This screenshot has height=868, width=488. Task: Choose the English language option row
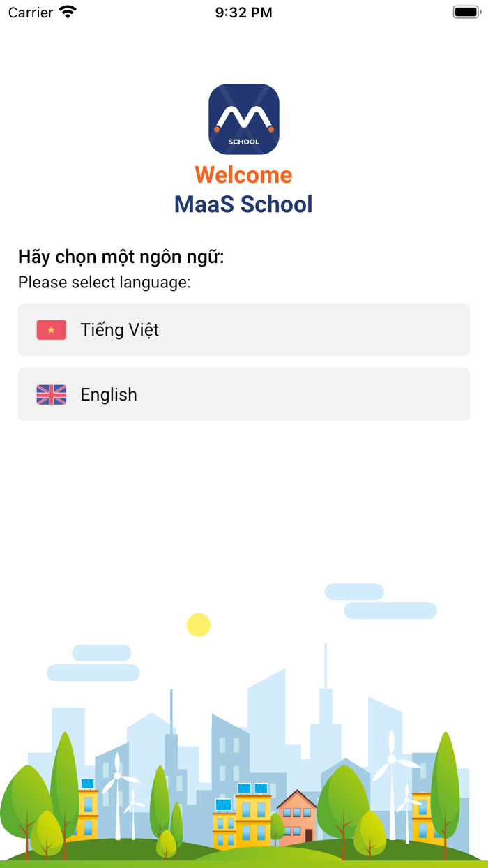pos(244,394)
